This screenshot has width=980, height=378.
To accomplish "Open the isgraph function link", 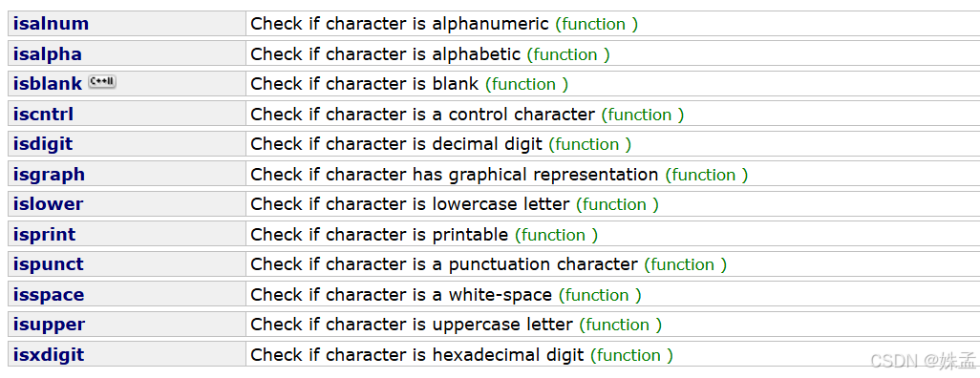I will (x=49, y=175).
